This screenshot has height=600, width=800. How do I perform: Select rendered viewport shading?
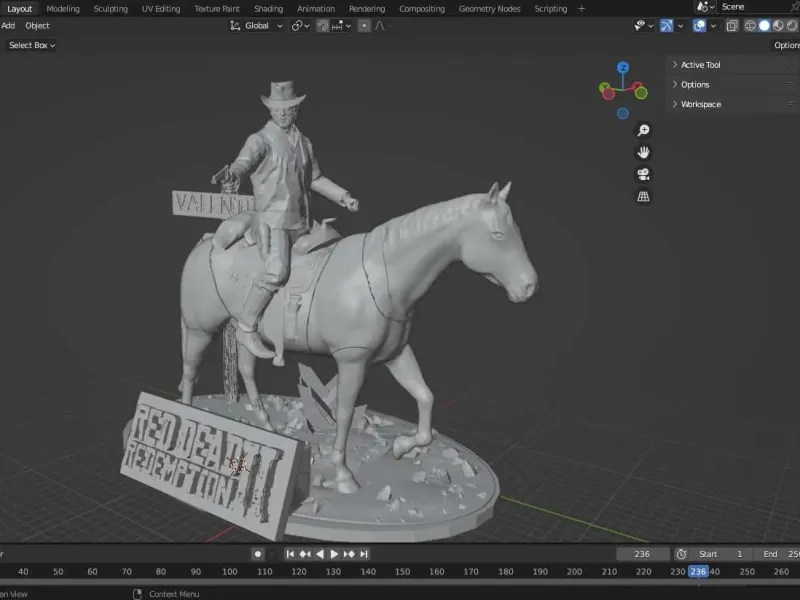click(792, 26)
